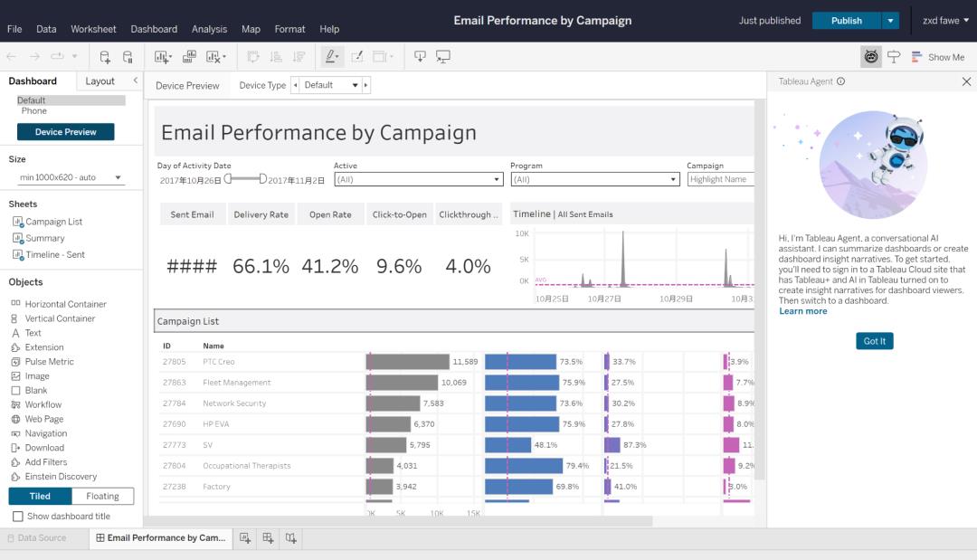Select the Tiled layout mode
This screenshot has width=977, height=560.
[40, 496]
